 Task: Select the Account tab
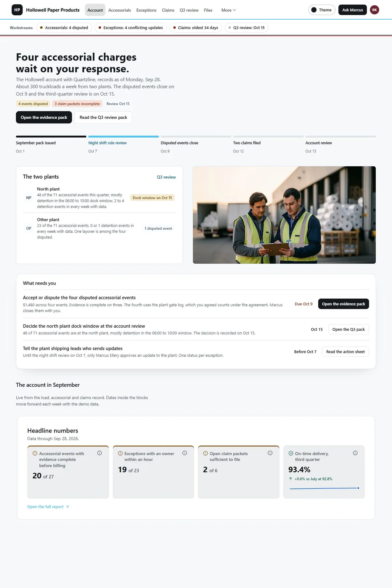point(95,10)
